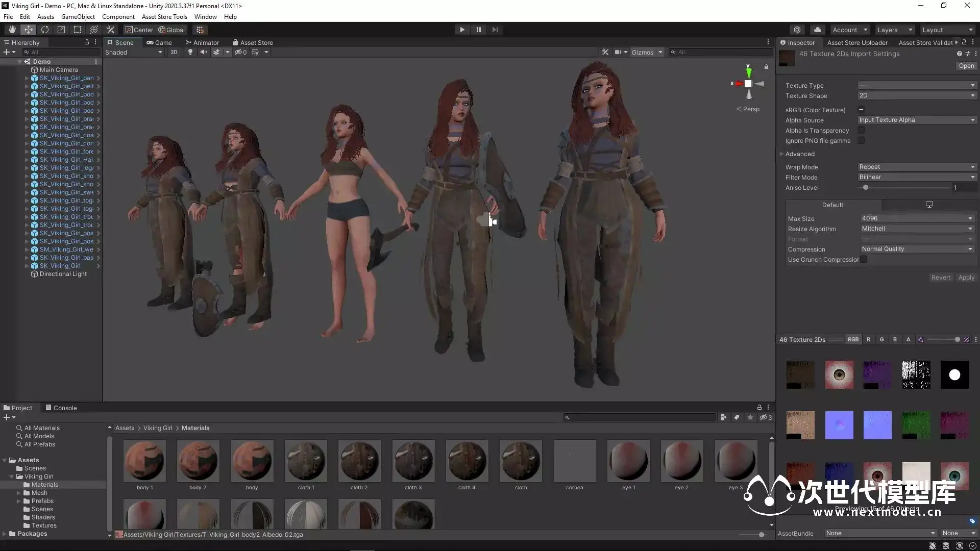Viewport: 980px width, 551px height.
Task: Toggle 2D view mode in Scene
Action: click(x=174, y=52)
